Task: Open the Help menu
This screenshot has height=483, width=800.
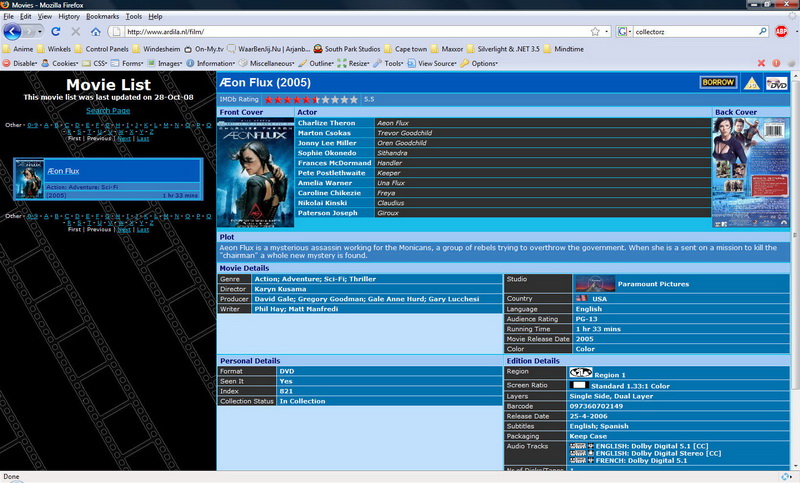Action: click(155, 16)
